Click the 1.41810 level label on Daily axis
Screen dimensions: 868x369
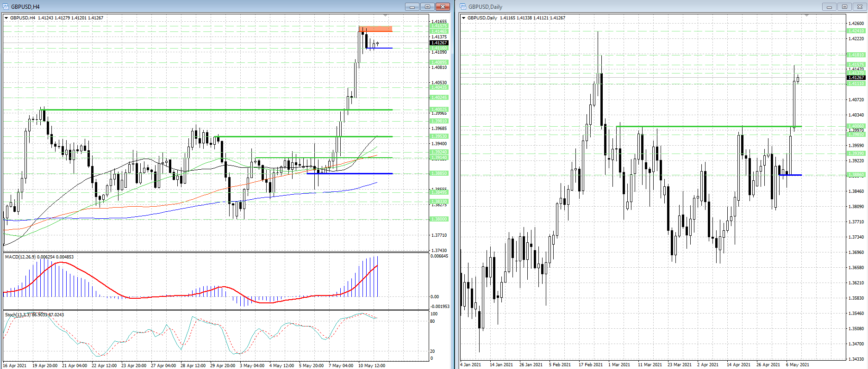pos(856,55)
